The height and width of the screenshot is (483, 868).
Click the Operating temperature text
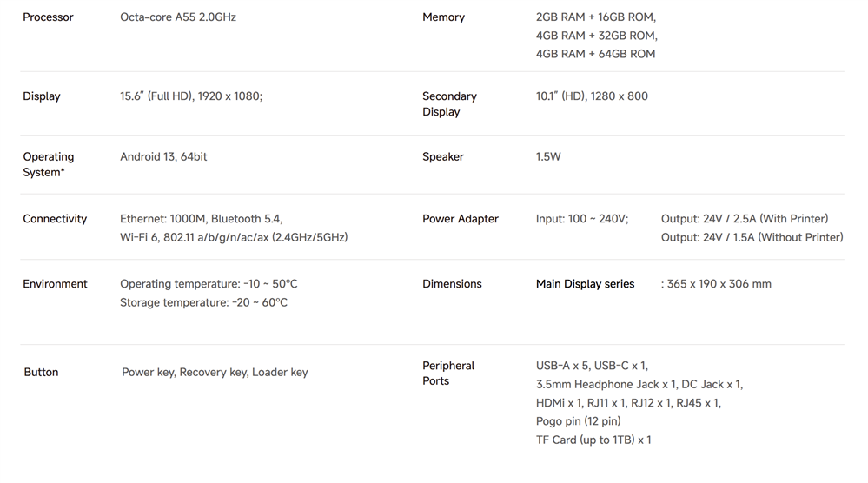pyautogui.click(x=209, y=284)
